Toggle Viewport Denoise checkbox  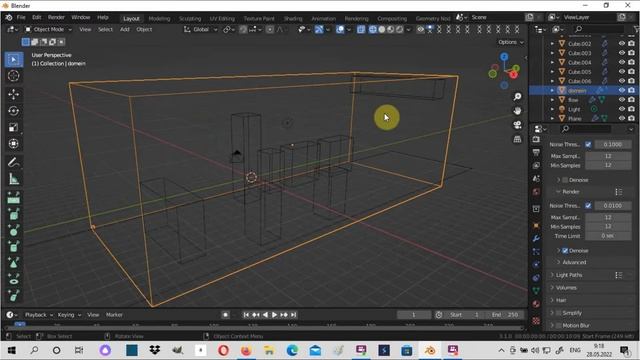click(565, 180)
